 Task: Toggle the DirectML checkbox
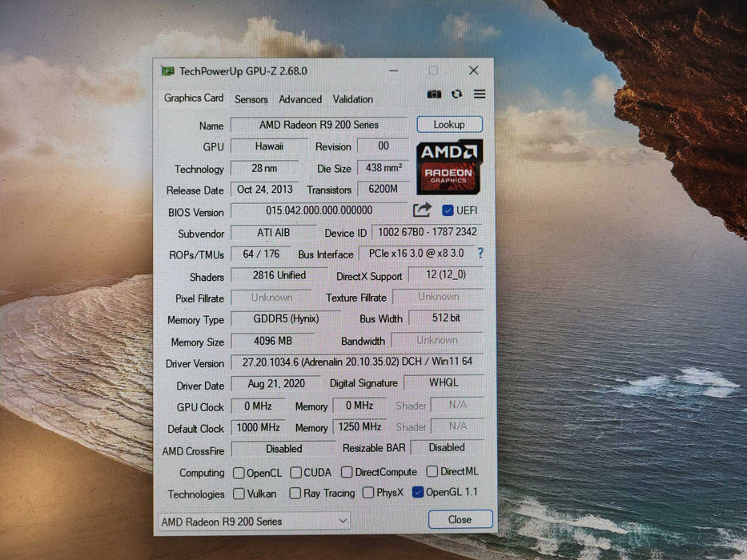coord(432,471)
